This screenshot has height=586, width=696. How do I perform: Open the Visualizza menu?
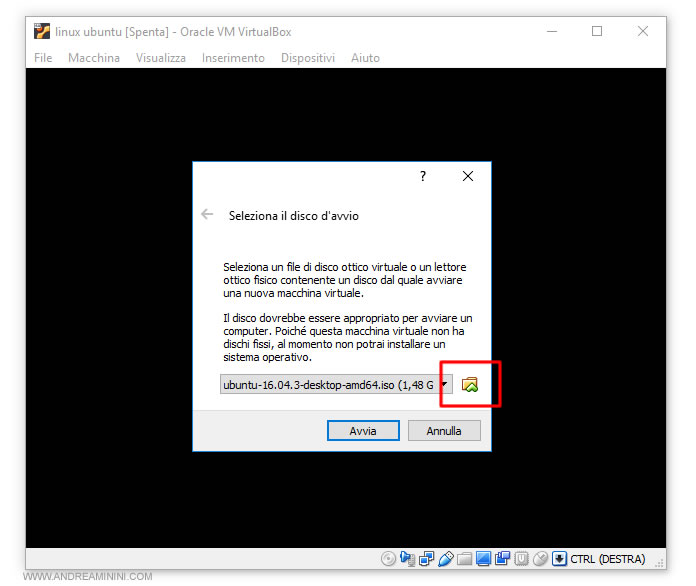tap(161, 58)
